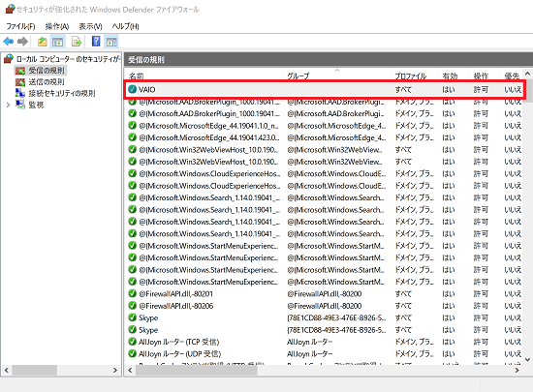This screenshot has height=392, width=533.
Task: Click 許可 action cell in VAIO row
Action: 481,90
